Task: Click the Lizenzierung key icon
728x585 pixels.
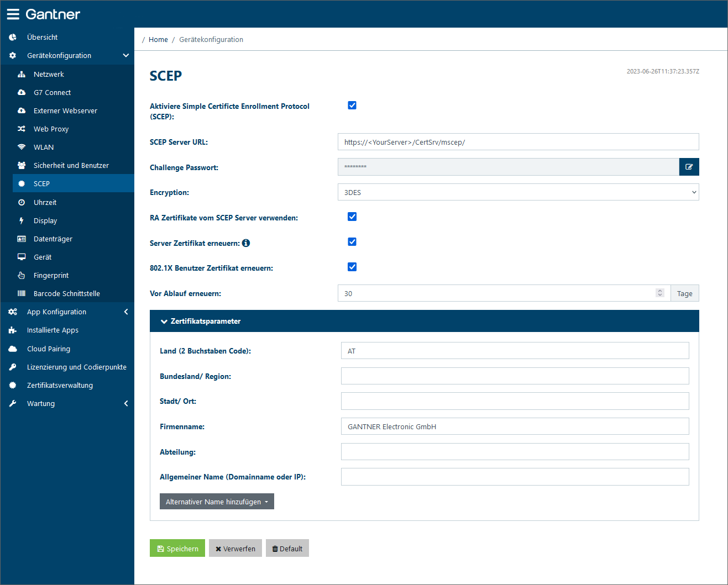Action: pos(13,367)
